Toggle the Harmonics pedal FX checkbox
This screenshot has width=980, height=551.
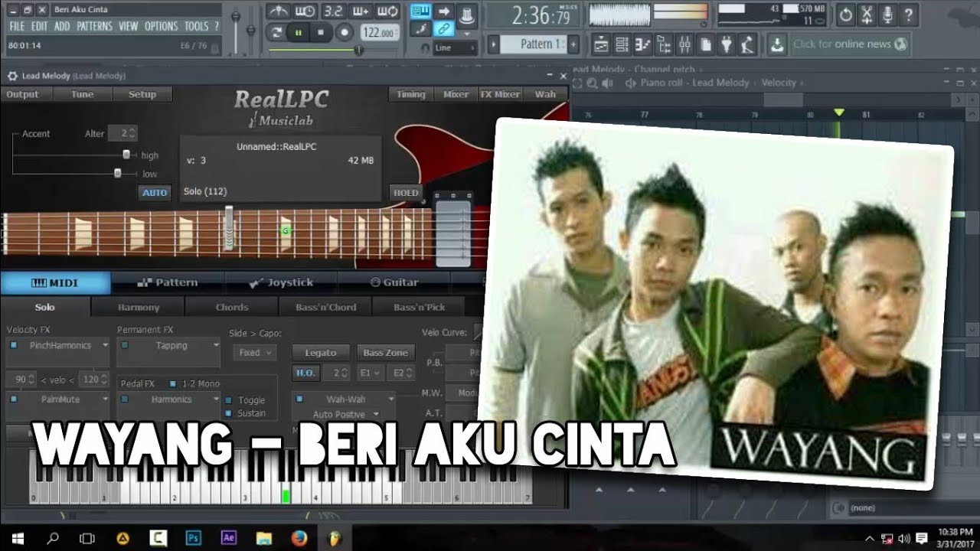[x=125, y=399]
